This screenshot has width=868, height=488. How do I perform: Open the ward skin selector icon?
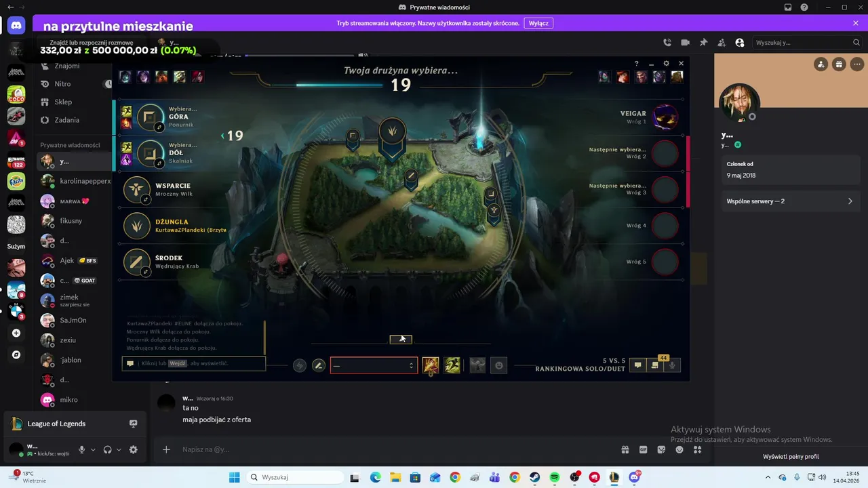click(x=477, y=365)
